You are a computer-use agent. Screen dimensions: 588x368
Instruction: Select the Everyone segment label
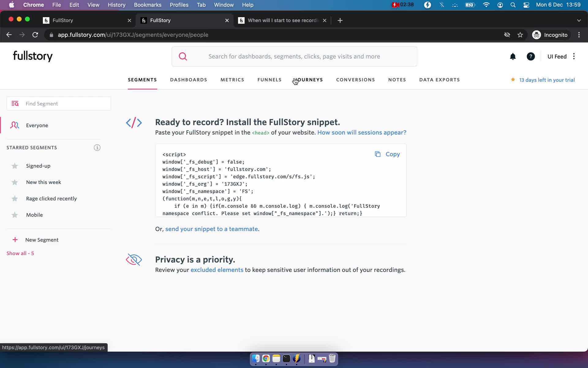pos(37,125)
